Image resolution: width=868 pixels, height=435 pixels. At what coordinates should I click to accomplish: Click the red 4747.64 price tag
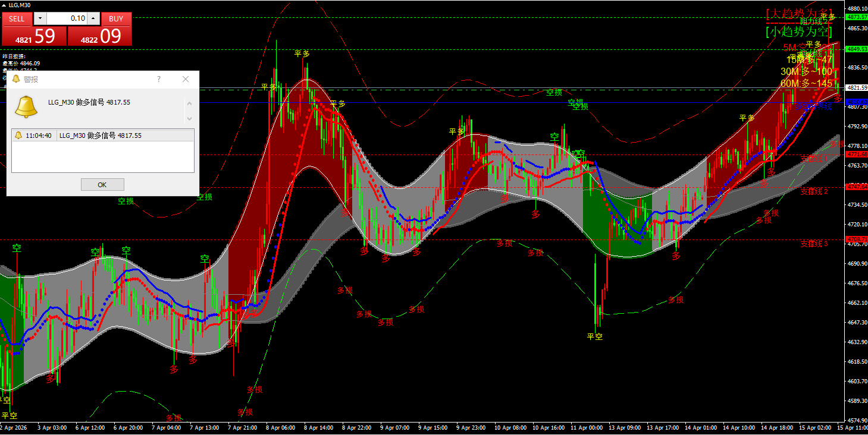click(x=857, y=187)
